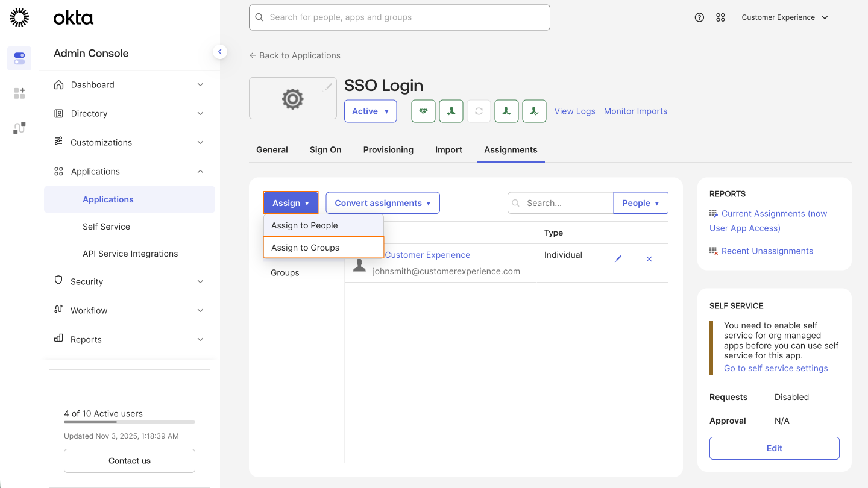Select the green user import status icon

(x=451, y=111)
